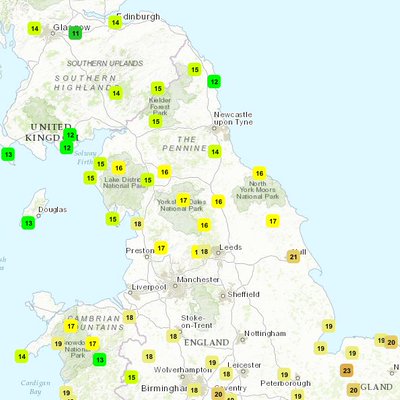Open the 18 marker left of Leicester

click(x=227, y=374)
